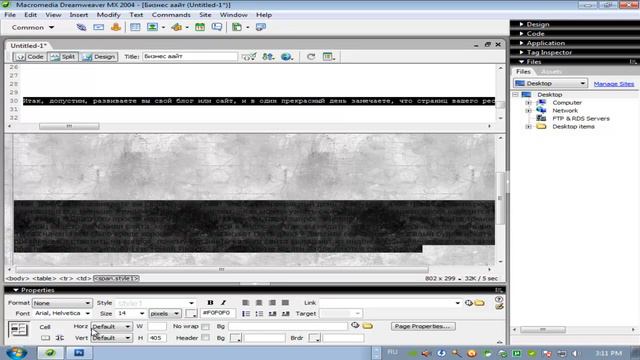Switch to the Assets tab
640x360 pixels.
tap(551, 72)
